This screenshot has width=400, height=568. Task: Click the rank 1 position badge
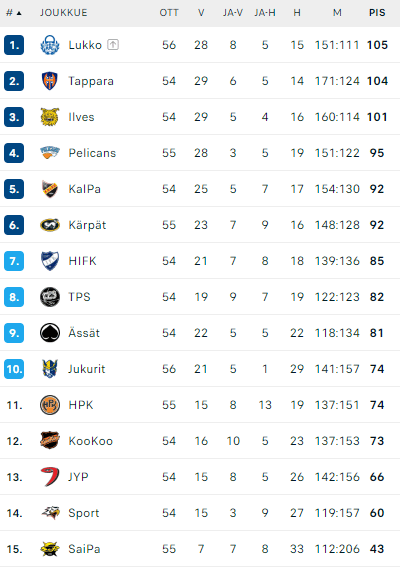coord(14,45)
